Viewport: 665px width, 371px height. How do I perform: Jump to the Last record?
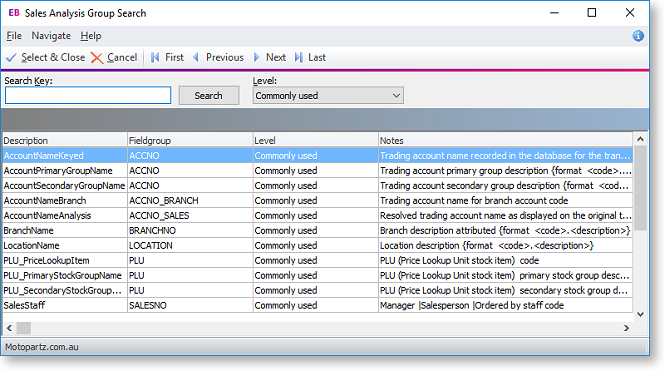[310, 57]
